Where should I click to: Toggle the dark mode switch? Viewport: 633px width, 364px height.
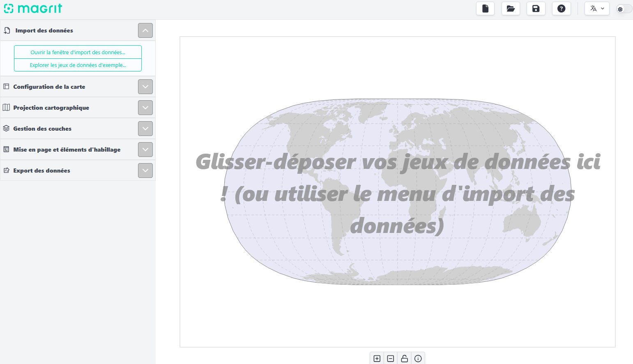coord(624,9)
